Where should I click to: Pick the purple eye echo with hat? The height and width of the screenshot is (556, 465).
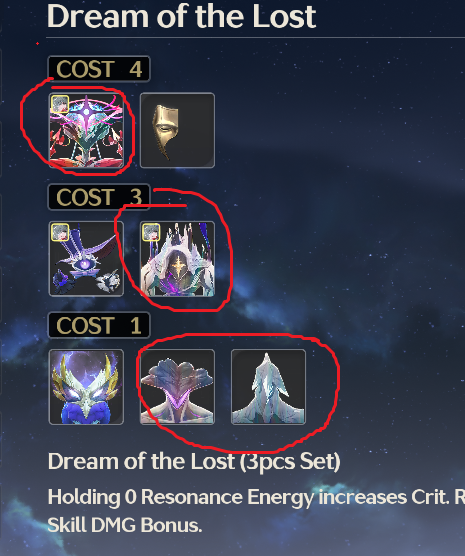tap(86, 259)
